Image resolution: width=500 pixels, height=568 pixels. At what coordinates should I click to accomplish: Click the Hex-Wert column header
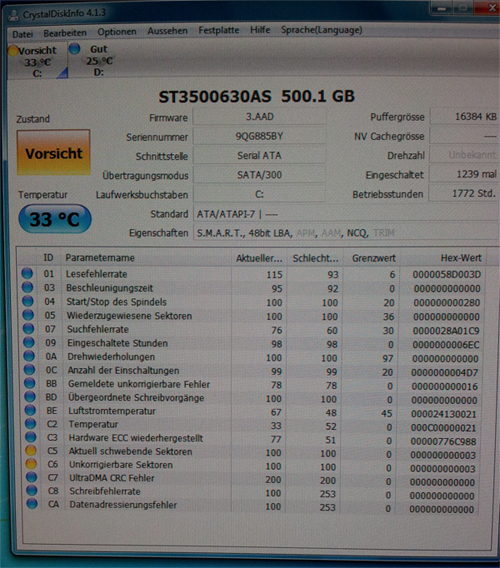coord(442,258)
